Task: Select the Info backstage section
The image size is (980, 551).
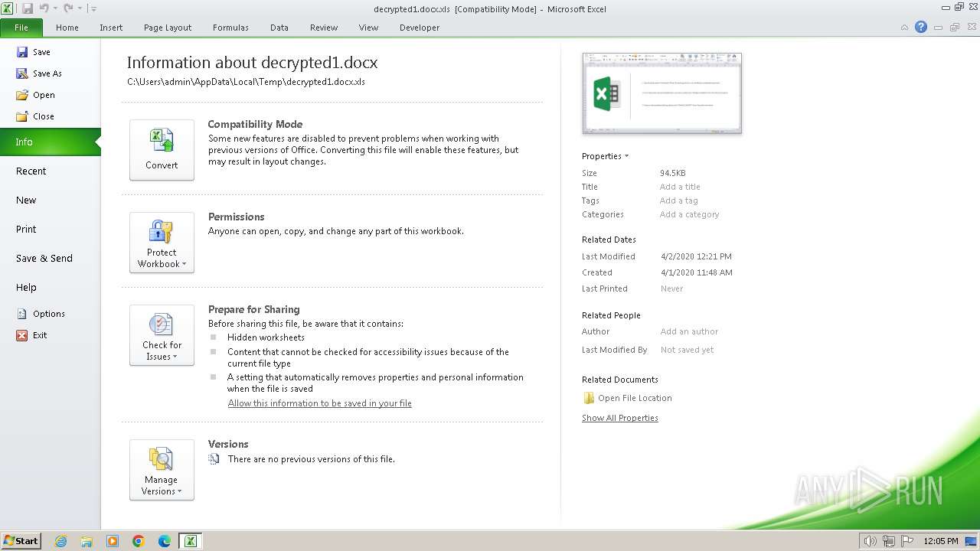Action: pyautogui.click(x=50, y=142)
